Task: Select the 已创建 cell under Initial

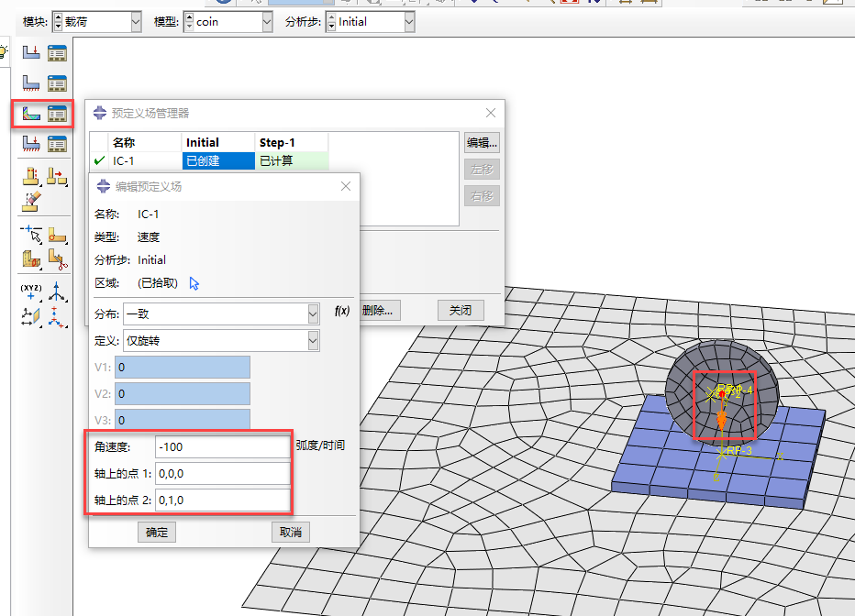Action: (x=218, y=160)
